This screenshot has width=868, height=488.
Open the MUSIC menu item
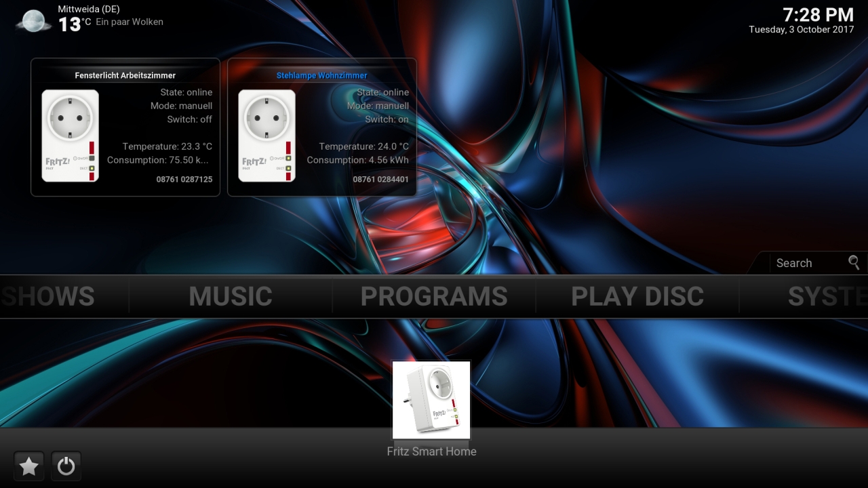pos(231,297)
